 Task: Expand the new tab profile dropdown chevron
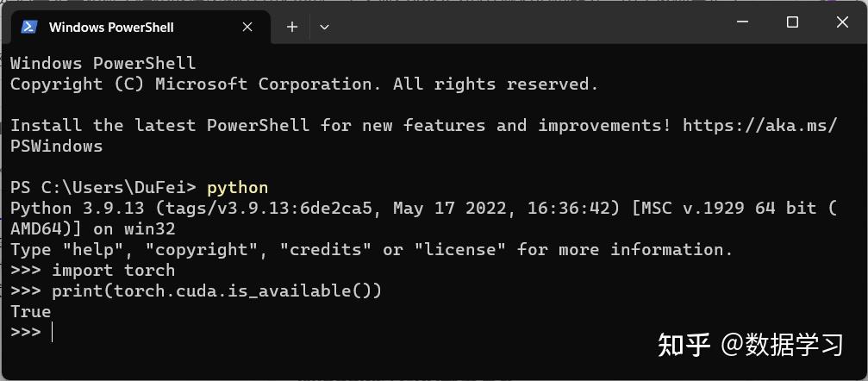pyautogui.click(x=324, y=27)
